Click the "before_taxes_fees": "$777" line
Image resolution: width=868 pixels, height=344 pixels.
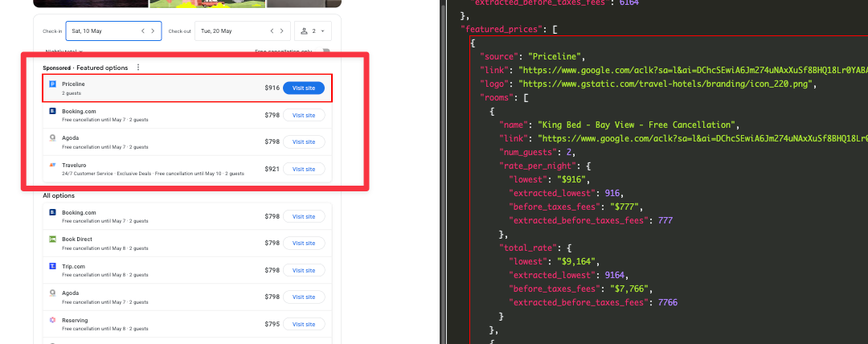coord(577,207)
